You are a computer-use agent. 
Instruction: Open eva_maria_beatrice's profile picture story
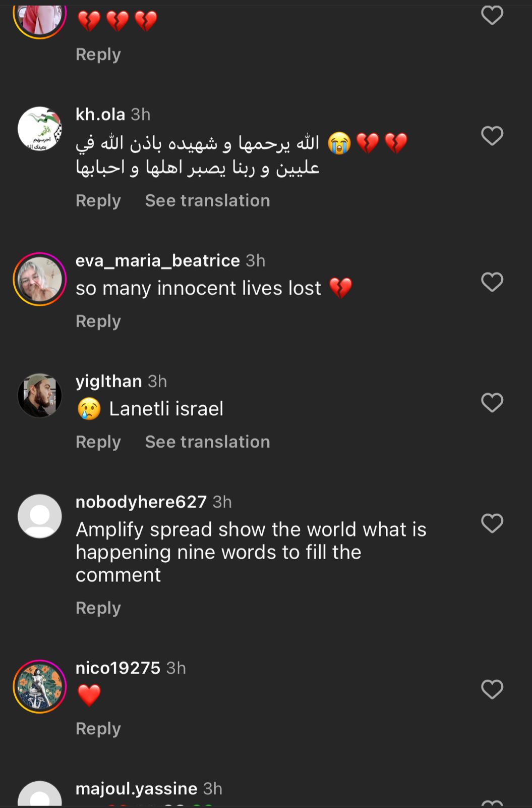click(x=40, y=279)
